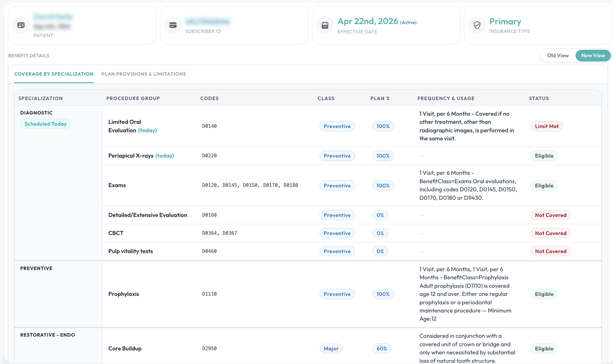
Task: Click code D0220
Action: click(x=210, y=156)
